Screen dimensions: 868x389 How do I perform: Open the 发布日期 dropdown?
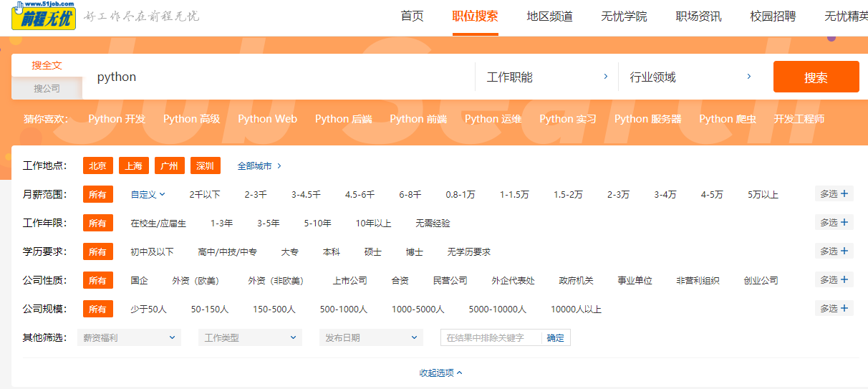click(371, 337)
